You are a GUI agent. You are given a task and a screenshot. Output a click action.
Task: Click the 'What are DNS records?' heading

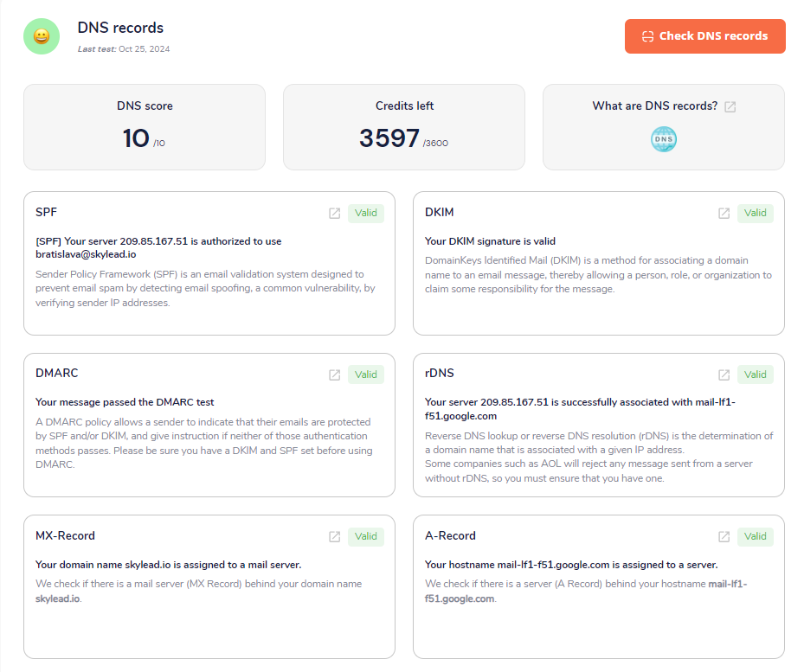tap(654, 106)
